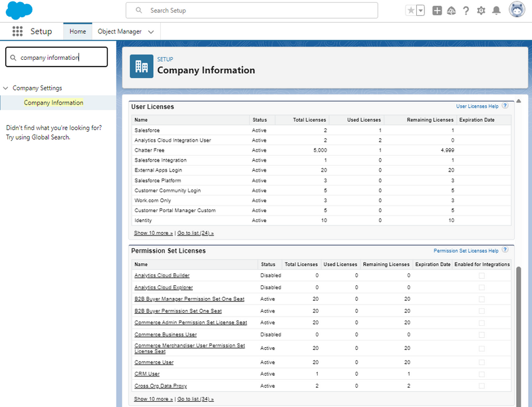Open Commerce Merchandiser User Permission Set License Seat

click(x=190, y=348)
